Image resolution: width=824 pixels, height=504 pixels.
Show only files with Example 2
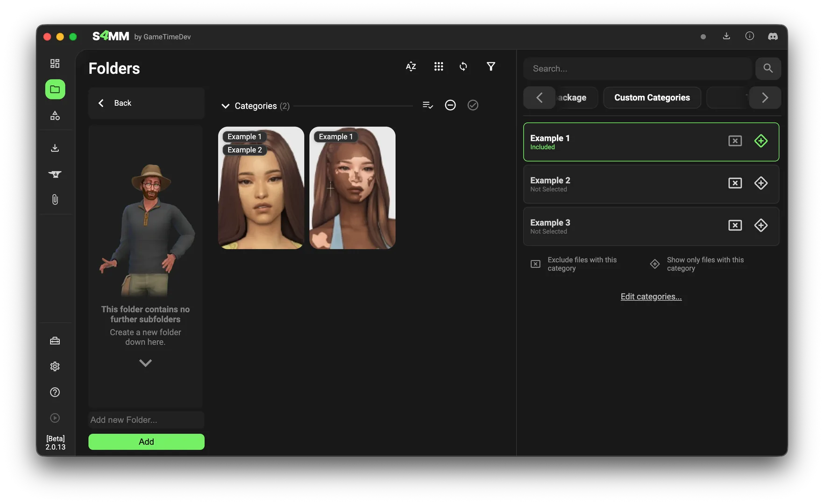(761, 183)
